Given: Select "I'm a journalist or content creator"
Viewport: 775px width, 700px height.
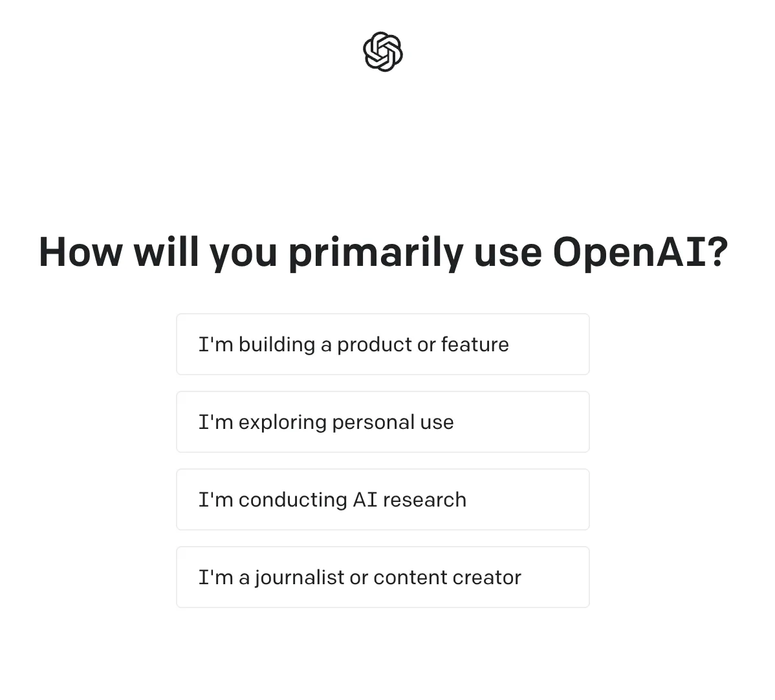Looking at the screenshot, I should coord(383,577).
